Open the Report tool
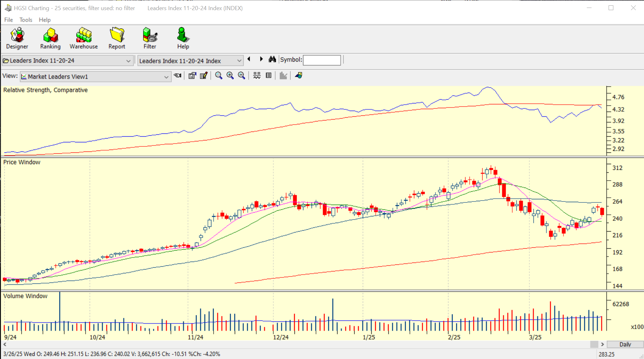Image resolution: width=644 pixels, height=359 pixels. pos(117,38)
